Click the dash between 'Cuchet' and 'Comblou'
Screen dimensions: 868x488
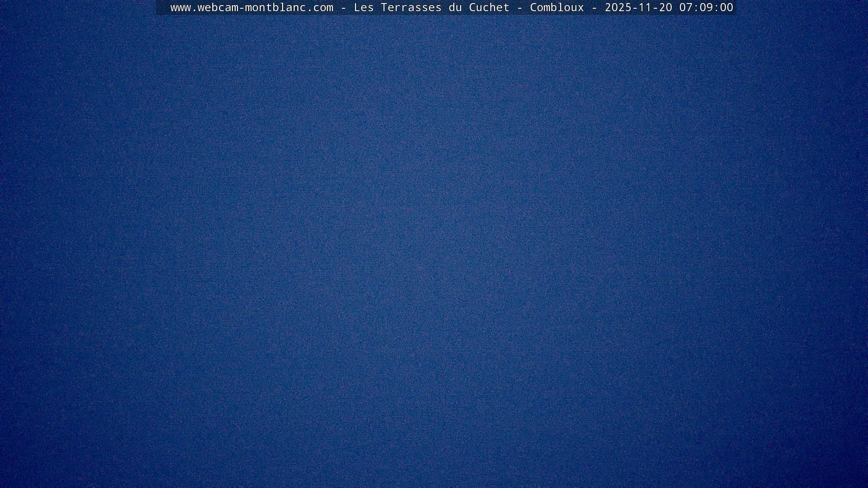(x=519, y=7)
